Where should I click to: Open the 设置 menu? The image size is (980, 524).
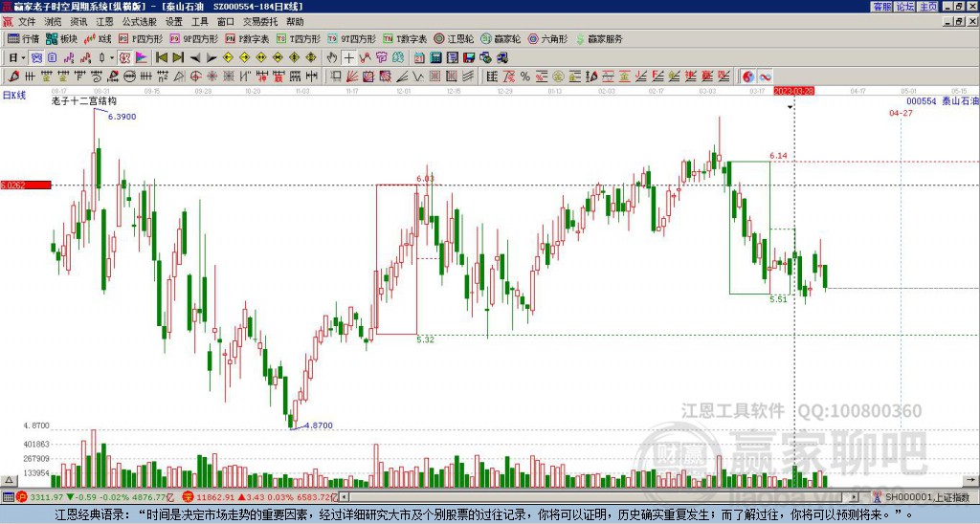point(174,22)
